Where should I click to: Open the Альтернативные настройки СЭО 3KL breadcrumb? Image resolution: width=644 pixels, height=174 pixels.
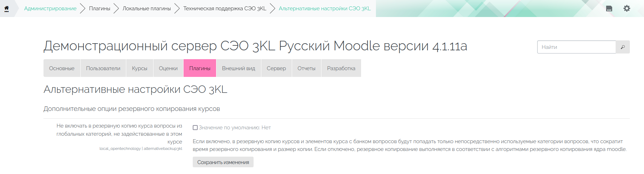325,9
